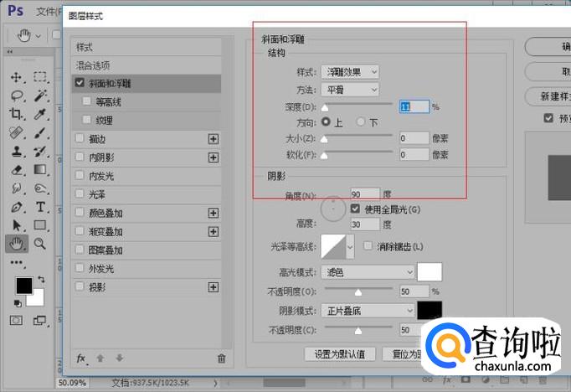This screenshot has width=571, height=392.
Task: Select the Crop tool
Action: (x=16, y=114)
